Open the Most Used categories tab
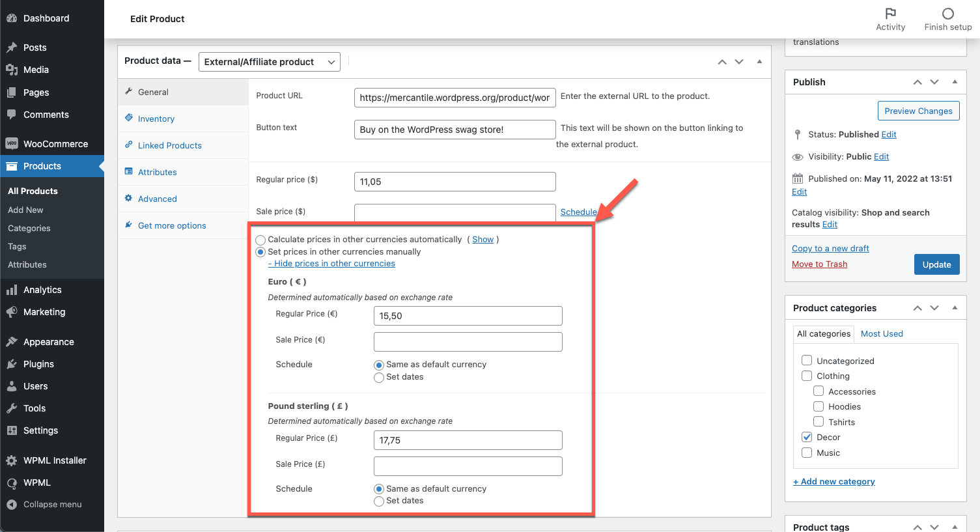 pos(882,333)
